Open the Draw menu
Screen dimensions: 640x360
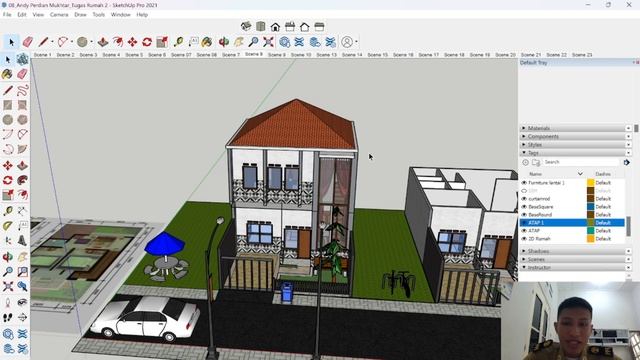pyautogui.click(x=80, y=15)
